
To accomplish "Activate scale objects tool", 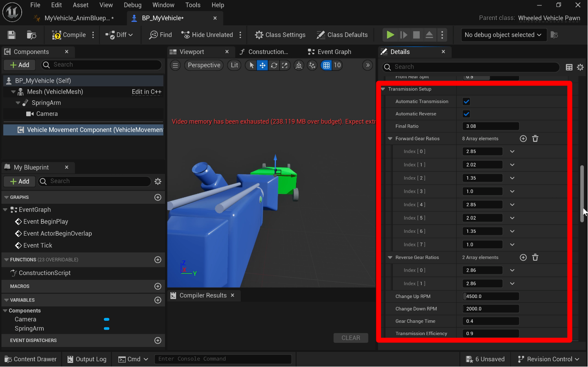I will pos(285,65).
